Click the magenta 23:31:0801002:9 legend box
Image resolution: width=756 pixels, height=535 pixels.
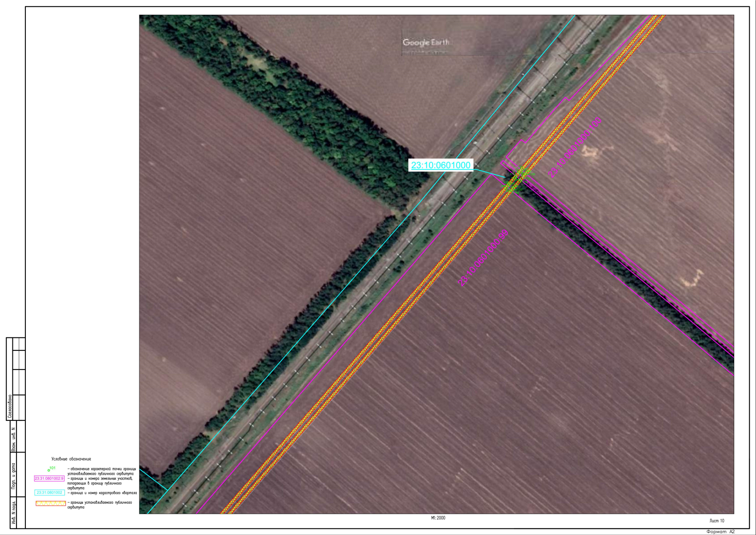pos(49,478)
